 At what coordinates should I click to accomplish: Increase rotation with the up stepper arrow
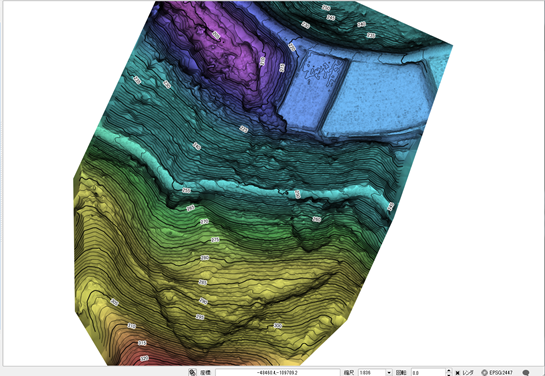coord(449,371)
